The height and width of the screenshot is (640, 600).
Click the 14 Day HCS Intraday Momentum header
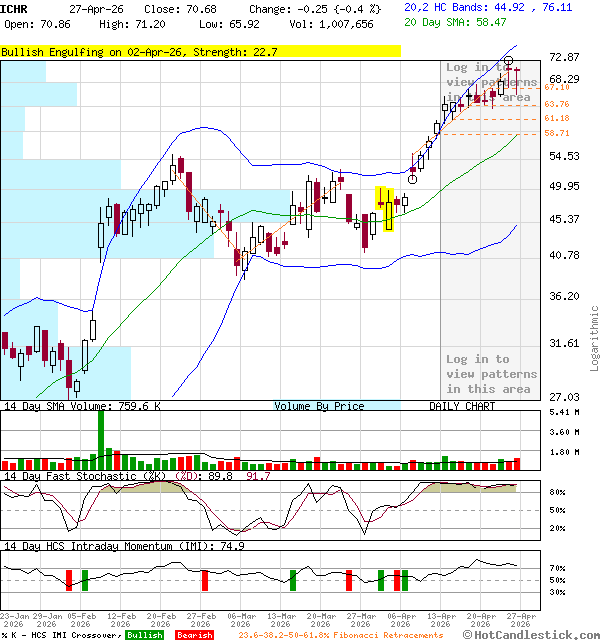[123, 546]
